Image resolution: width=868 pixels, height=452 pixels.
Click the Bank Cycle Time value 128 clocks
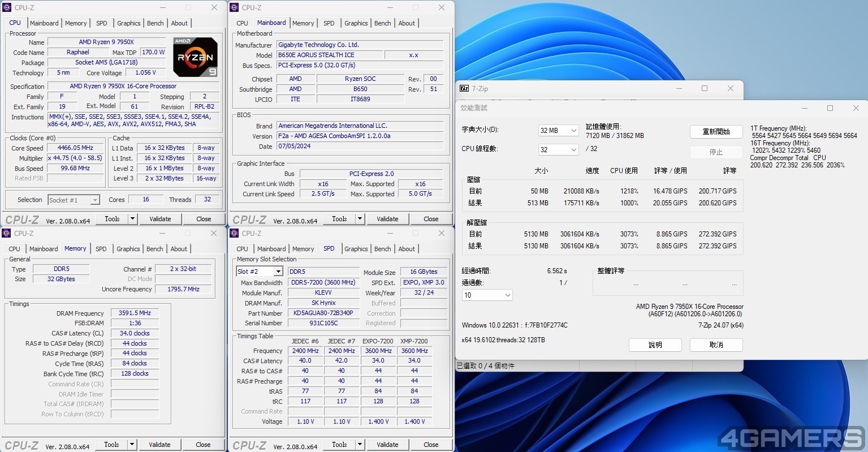pos(135,373)
